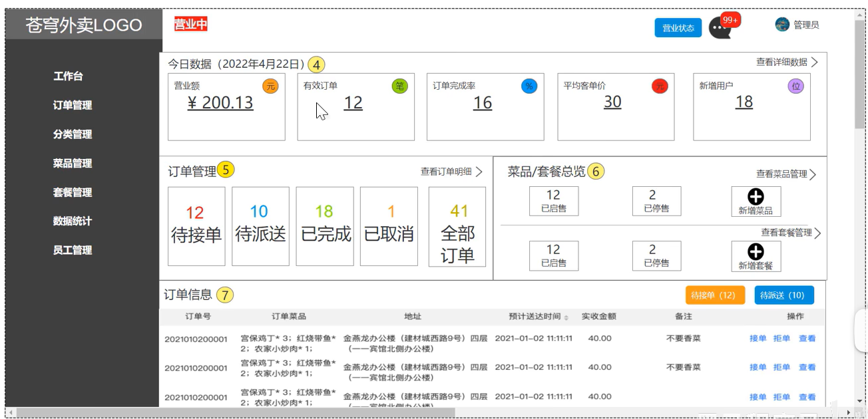Click the orange 元 badge on 营业额 card
Screen dimensions: 868x419
(x=270, y=86)
